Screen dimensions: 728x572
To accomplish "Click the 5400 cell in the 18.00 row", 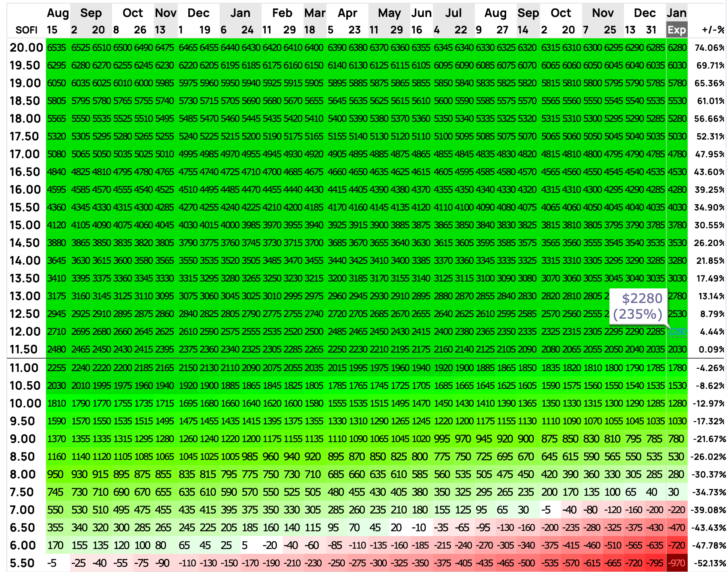I will (337, 119).
